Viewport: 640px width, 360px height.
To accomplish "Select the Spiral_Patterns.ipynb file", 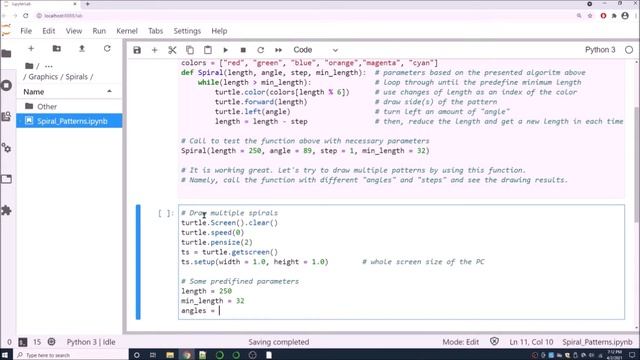I will 69,121.
